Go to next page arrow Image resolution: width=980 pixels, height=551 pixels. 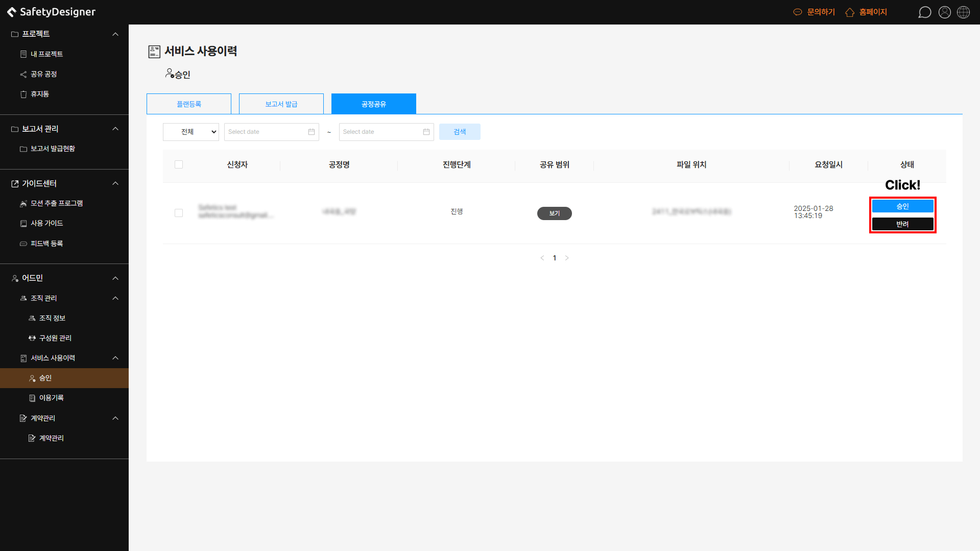[x=567, y=258]
